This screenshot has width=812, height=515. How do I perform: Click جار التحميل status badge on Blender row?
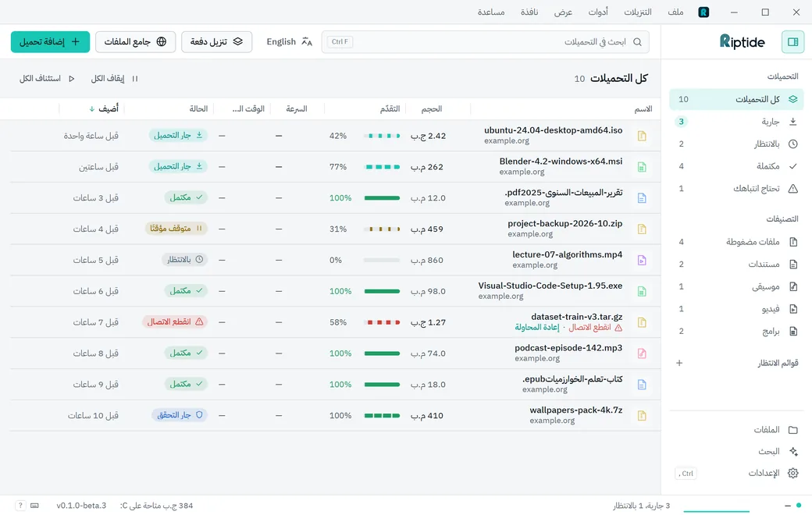coord(178,167)
